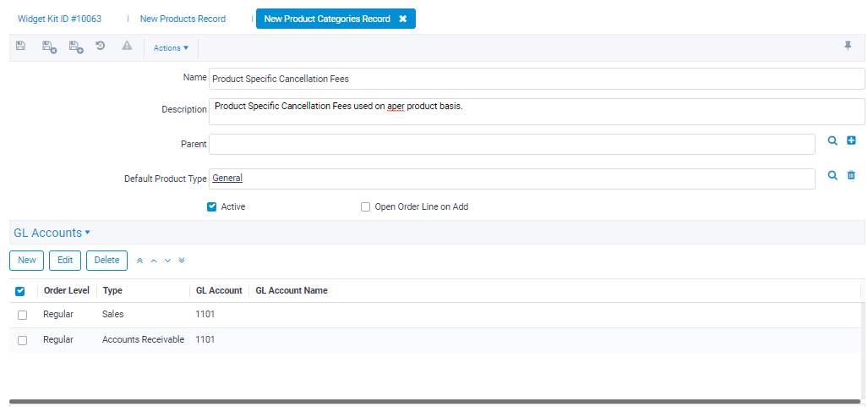Click the Save and Close icon
The height and width of the screenshot is (407, 868).
[x=49, y=47]
